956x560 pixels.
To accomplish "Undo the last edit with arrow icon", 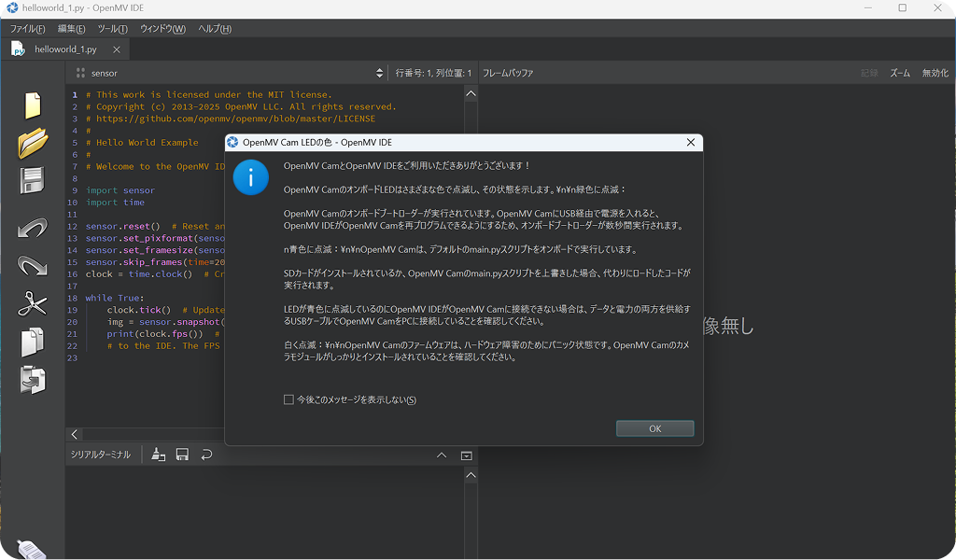I will point(33,229).
